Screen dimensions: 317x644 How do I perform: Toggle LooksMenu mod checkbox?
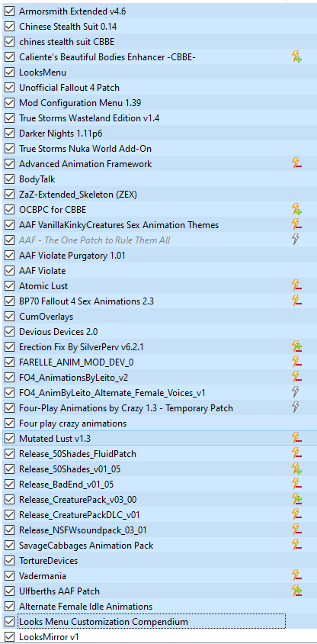click(9, 72)
